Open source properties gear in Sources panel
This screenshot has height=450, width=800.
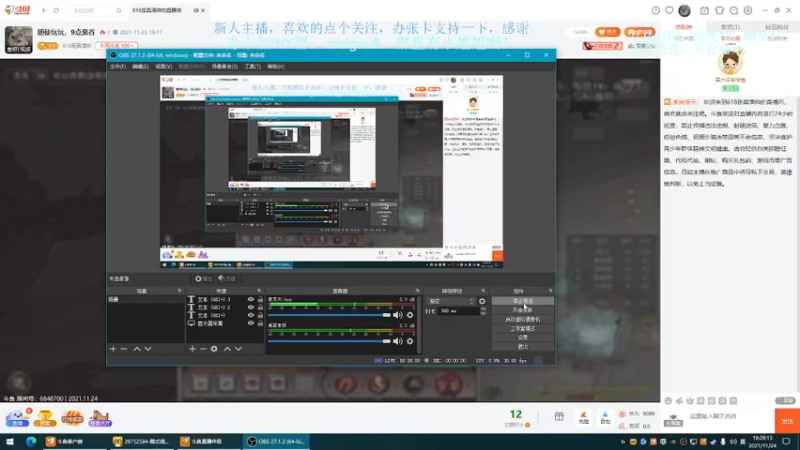[x=214, y=349]
